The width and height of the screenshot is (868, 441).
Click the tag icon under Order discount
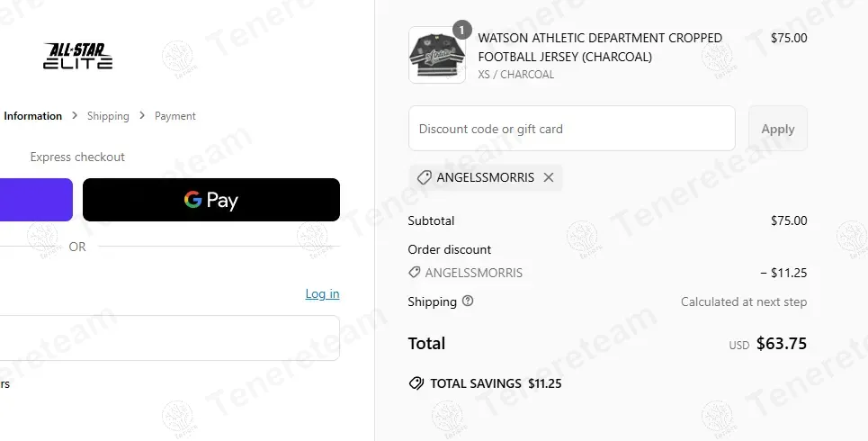pyautogui.click(x=415, y=273)
